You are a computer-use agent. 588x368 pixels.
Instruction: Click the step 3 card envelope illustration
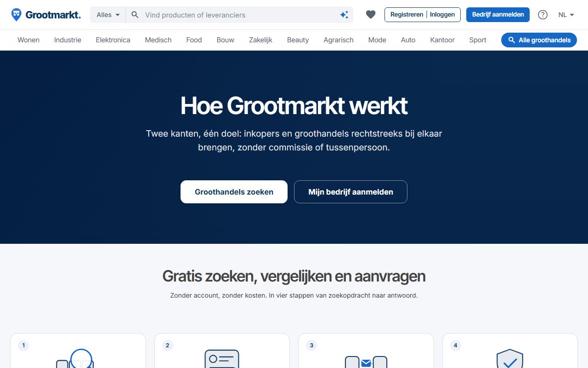366,362
